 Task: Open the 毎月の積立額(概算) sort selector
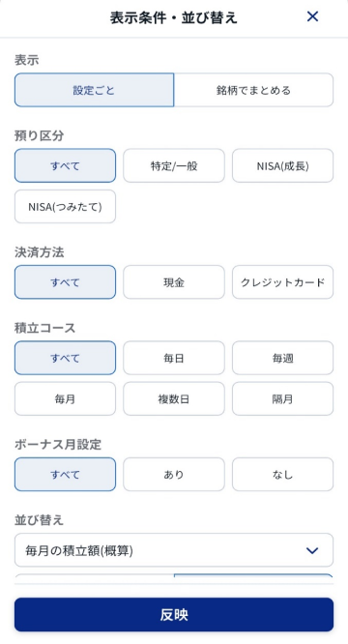click(x=174, y=550)
